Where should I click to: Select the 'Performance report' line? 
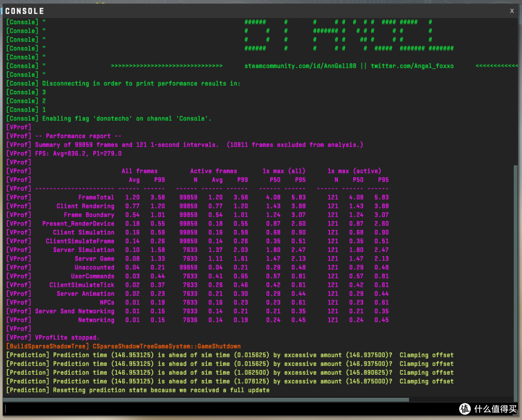coord(64,136)
